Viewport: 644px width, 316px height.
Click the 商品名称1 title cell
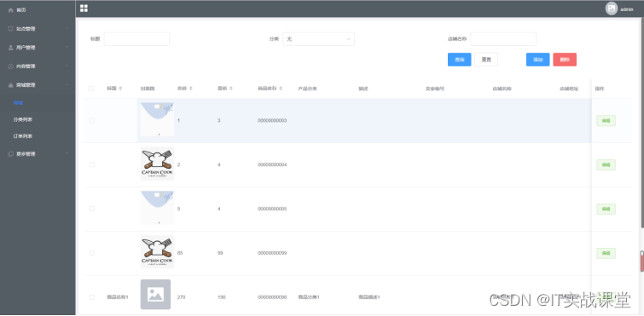coord(118,297)
